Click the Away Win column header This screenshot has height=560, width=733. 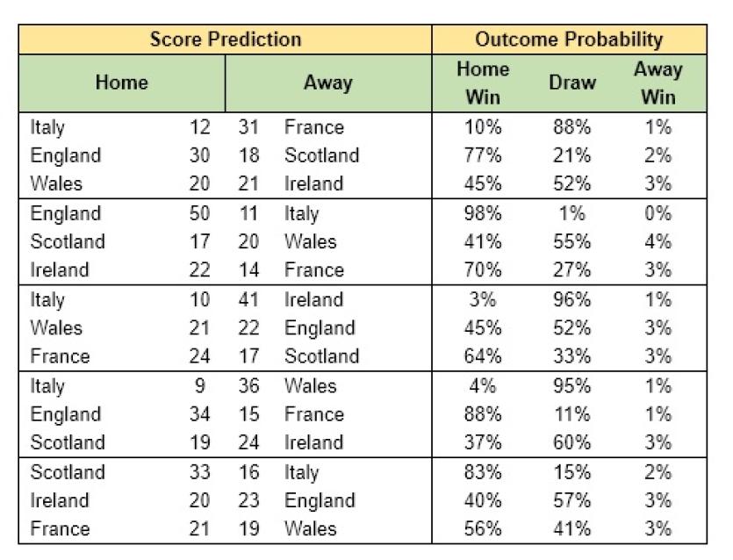click(658, 83)
